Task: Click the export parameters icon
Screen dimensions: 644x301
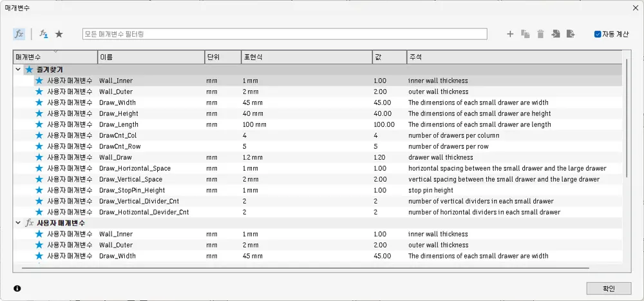Action: tap(571, 34)
